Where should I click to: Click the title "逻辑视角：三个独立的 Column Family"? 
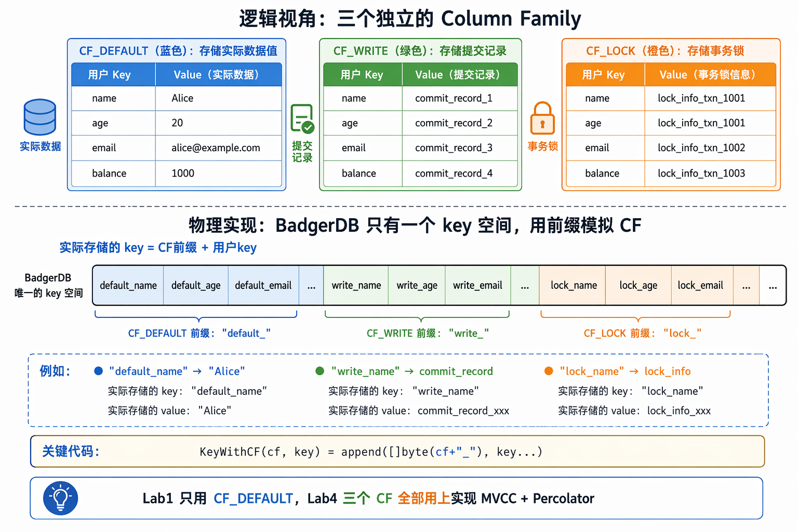(x=410, y=19)
